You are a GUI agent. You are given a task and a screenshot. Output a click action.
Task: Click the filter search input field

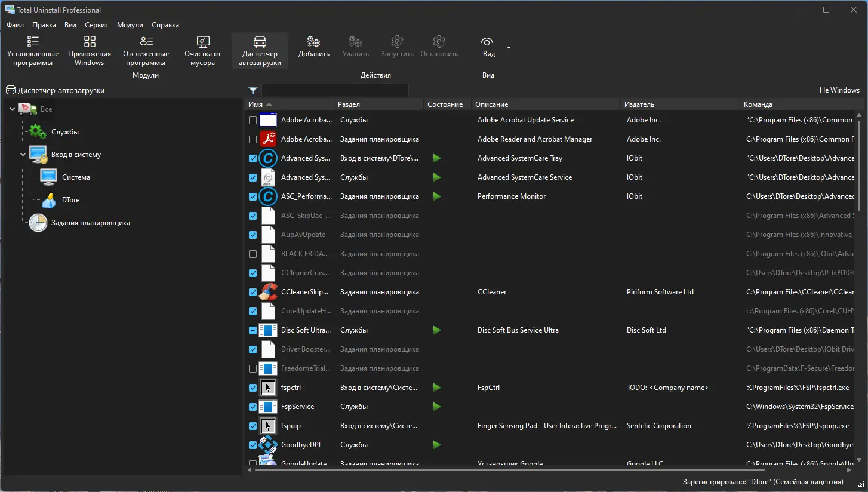[x=335, y=90]
